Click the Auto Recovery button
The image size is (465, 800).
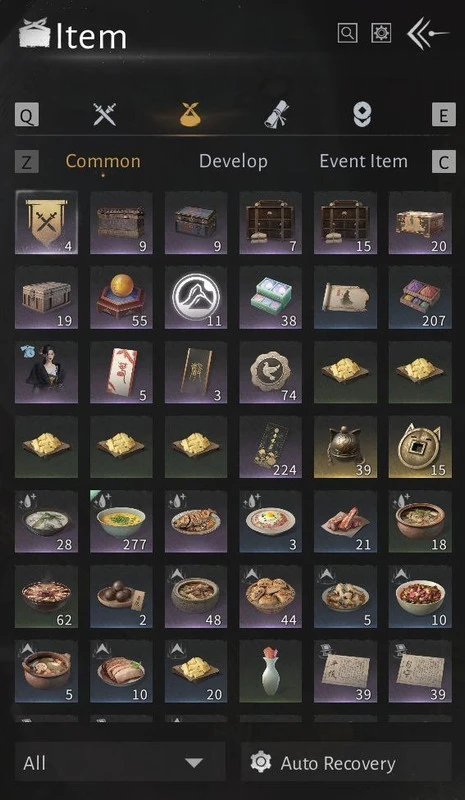pyautogui.click(x=346, y=763)
